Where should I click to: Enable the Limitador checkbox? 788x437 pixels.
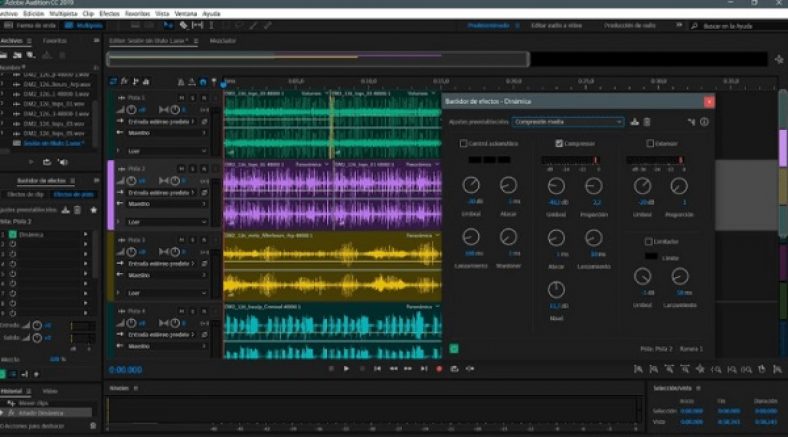click(x=649, y=242)
